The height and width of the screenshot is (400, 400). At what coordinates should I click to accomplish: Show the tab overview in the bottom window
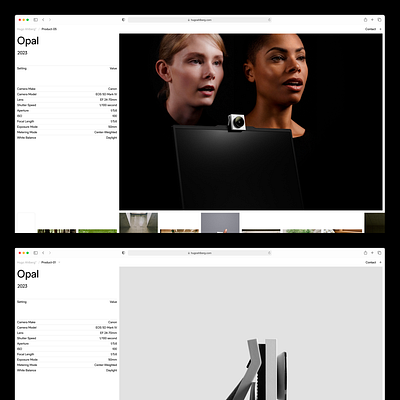[x=379, y=253]
